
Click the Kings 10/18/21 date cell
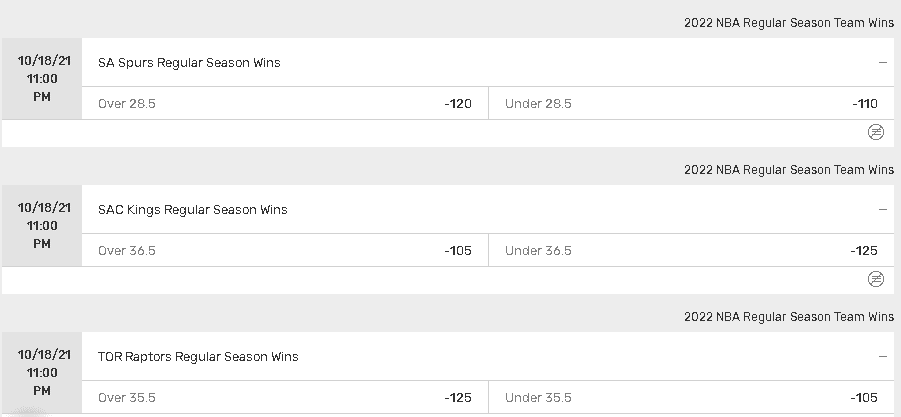coord(42,226)
